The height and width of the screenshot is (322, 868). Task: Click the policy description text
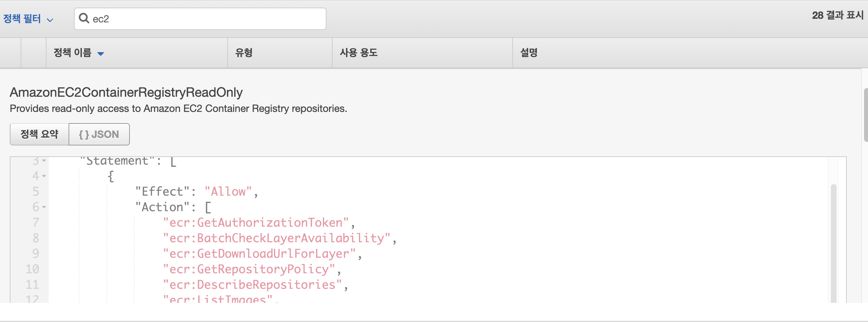coord(178,109)
